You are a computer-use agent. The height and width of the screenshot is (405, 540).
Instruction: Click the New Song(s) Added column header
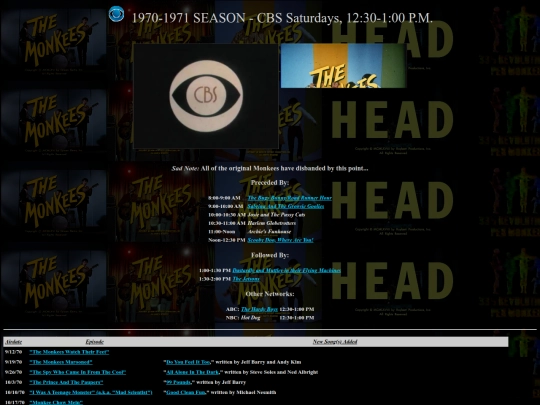(x=335, y=342)
